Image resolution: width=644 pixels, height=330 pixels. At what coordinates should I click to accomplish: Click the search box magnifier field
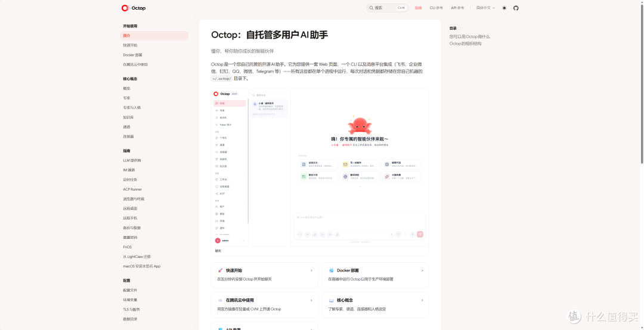tap(388, 8)
